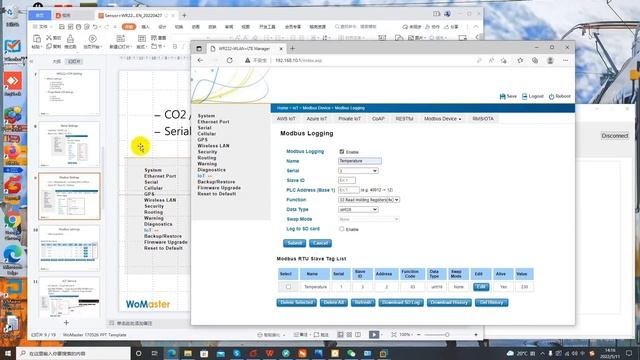Click the Edge address bar URL

[x=299, y=60]
